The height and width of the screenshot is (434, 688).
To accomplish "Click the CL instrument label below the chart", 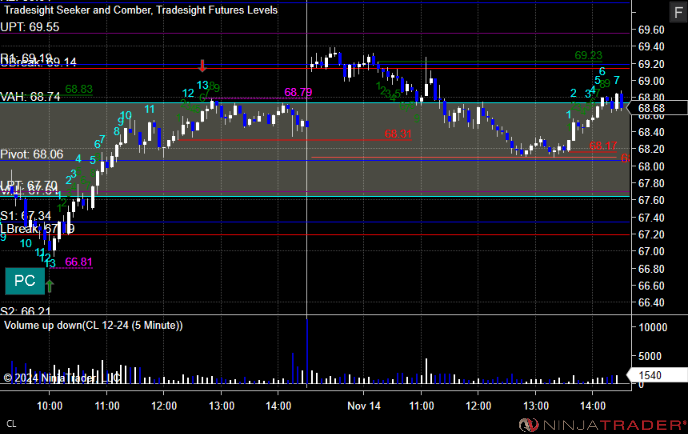I will (11, 424).
